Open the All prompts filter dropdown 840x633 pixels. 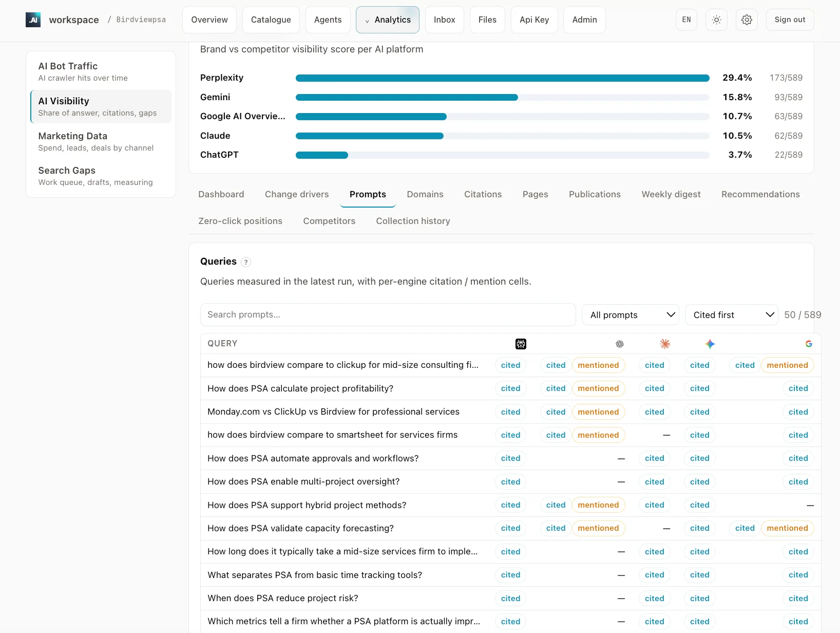631,315
